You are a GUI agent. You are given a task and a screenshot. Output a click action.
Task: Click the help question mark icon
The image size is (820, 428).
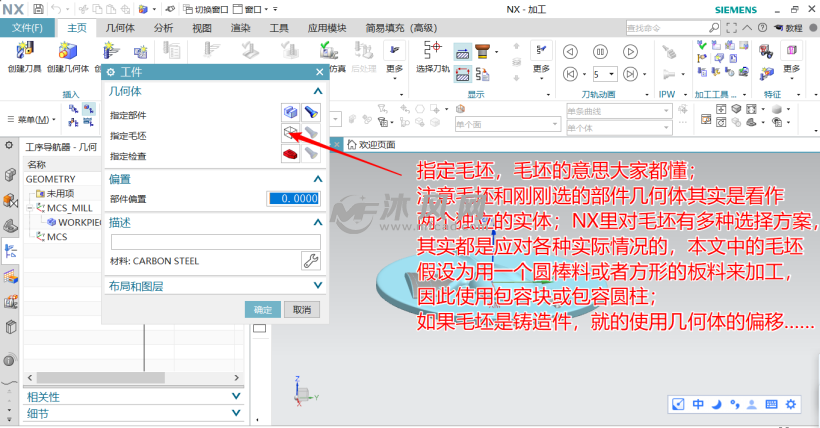pos(762,28)
